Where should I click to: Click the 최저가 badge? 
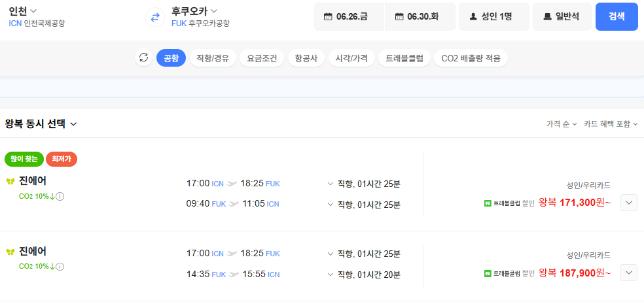click(x=62, y=159)
